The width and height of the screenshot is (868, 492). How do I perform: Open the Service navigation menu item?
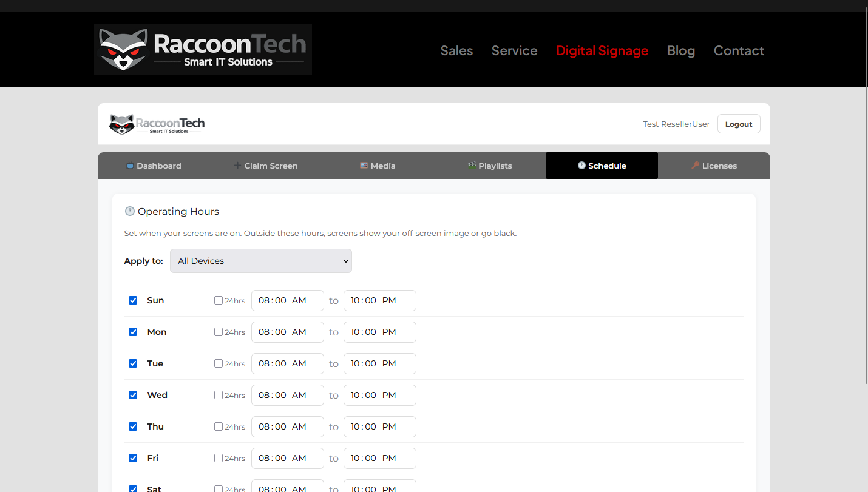click(x=514, y=51)
